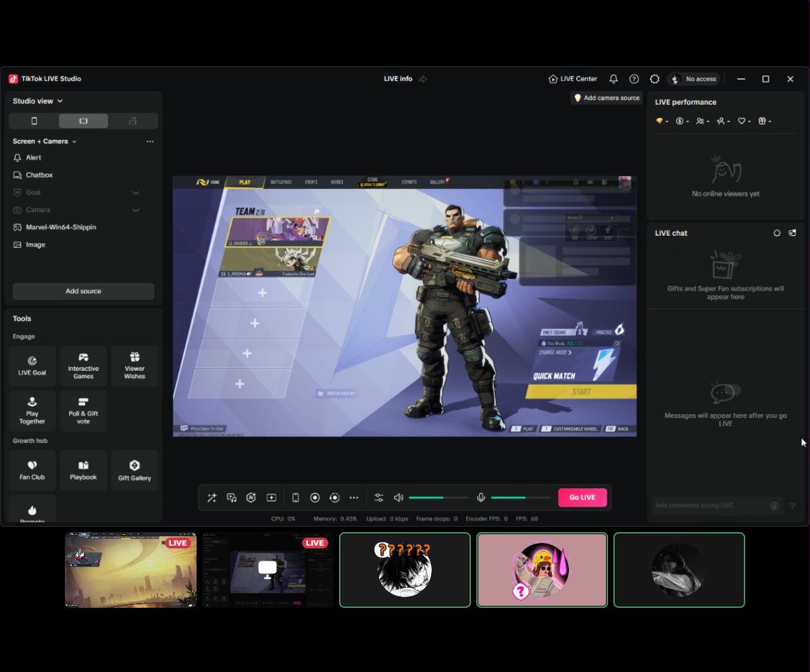Select the dark grayscale avatar participant tile

pos(680,570)
